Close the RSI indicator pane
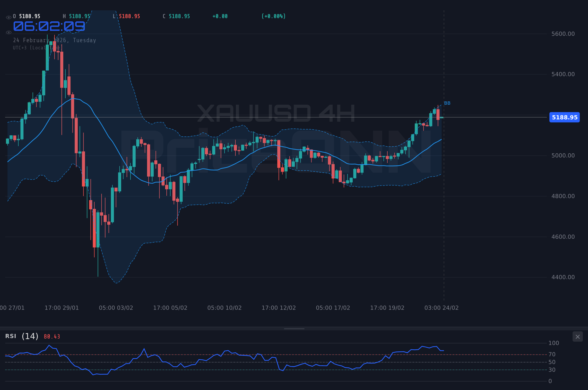 (x=578, y=336)
